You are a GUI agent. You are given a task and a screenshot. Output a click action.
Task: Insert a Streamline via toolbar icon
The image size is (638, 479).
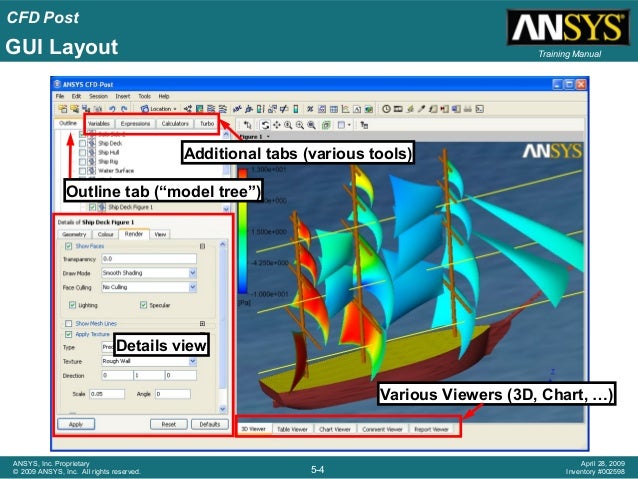211,109
